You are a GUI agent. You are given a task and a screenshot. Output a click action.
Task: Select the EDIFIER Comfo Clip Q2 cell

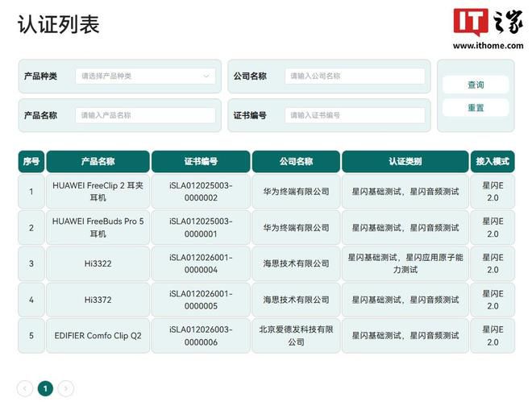point(98,336)
